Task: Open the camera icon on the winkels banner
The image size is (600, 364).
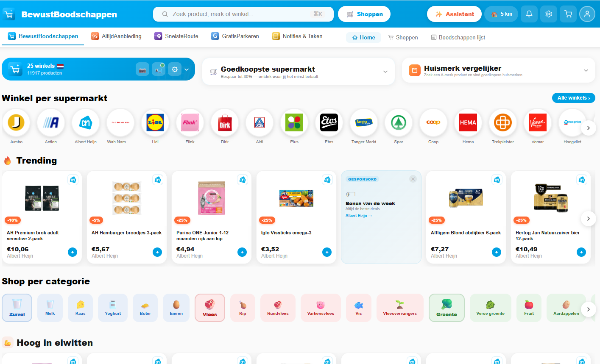Action: pyautogui.click(x=142, y=69)
